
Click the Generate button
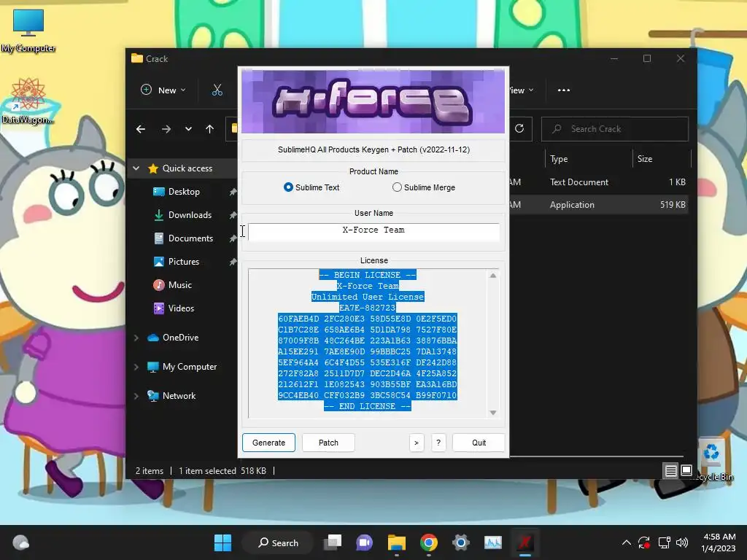tap(268, 443)
